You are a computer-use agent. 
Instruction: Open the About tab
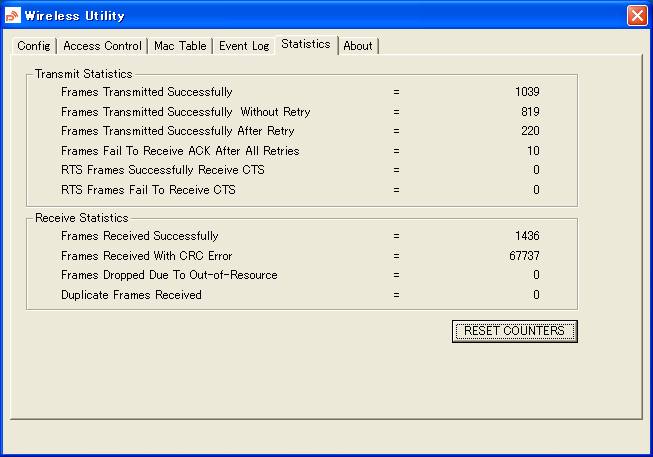[358, 46]
